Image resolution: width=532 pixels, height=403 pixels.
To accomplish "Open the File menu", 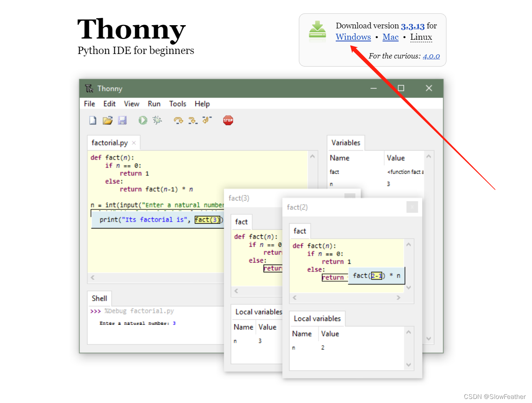I will point(90,104).
